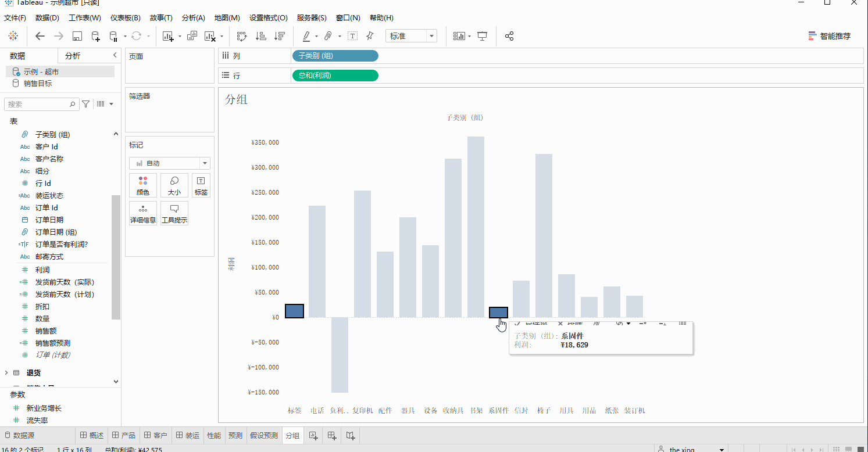Select the 总和(利润) pill on rows
The height and width of the screenshot is (452, 868).
click(x=335, y=76)
